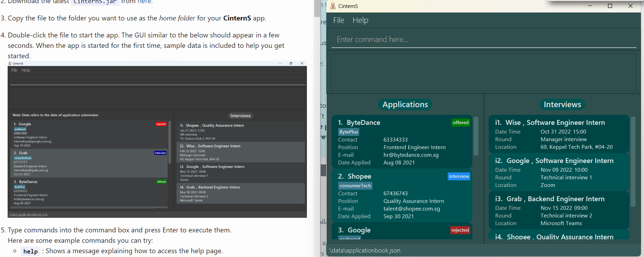Click the Interviews header label
Viewport: 644px width, 257px height.
[x=562, y=104]
